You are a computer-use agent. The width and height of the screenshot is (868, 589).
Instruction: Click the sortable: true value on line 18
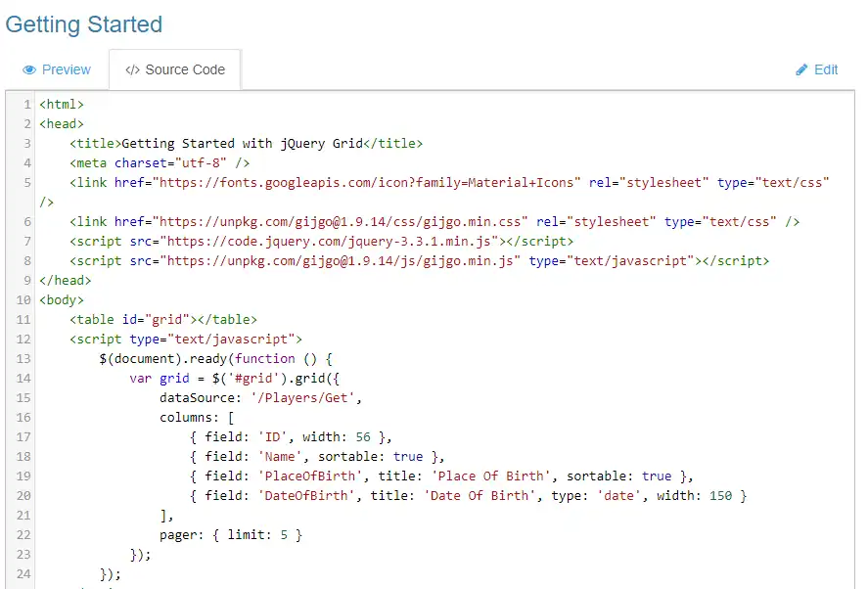(x=407, y=456)
